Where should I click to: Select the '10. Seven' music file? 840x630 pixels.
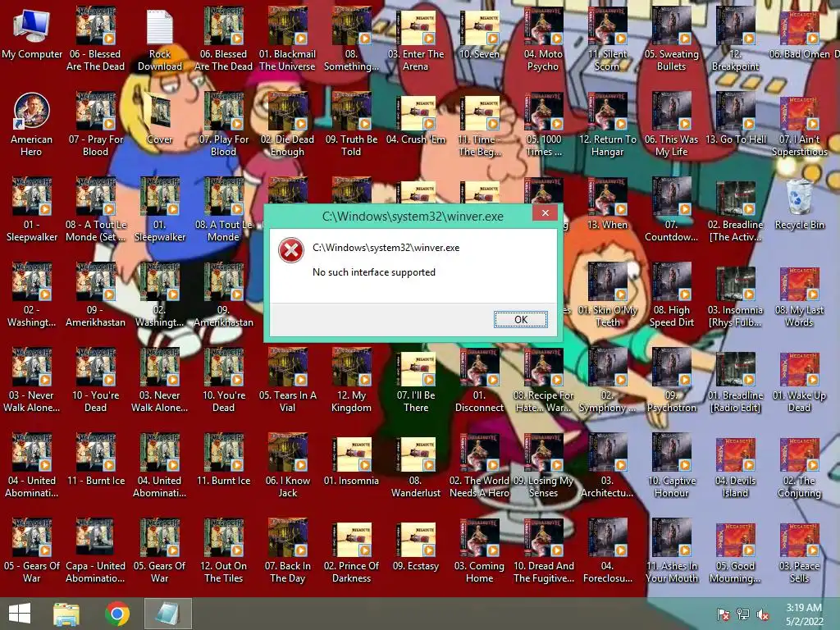point(479,34)
